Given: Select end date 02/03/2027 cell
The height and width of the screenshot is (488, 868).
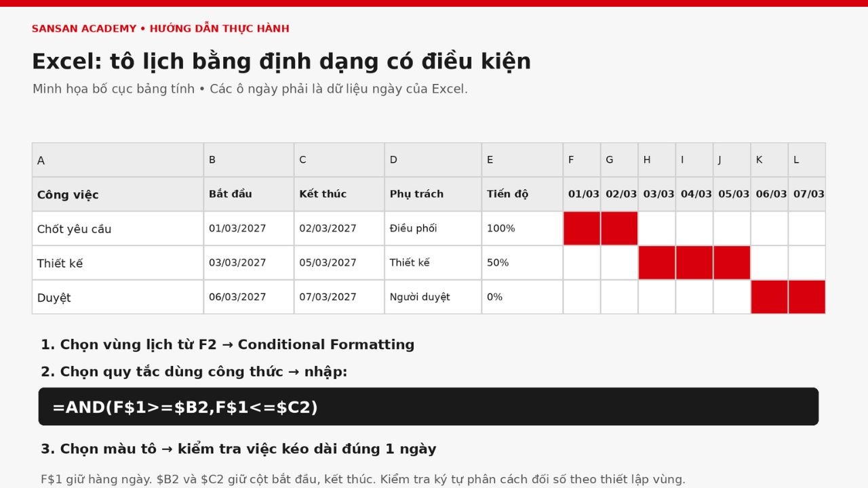Looking at the screenshot, I should [339, 228].
